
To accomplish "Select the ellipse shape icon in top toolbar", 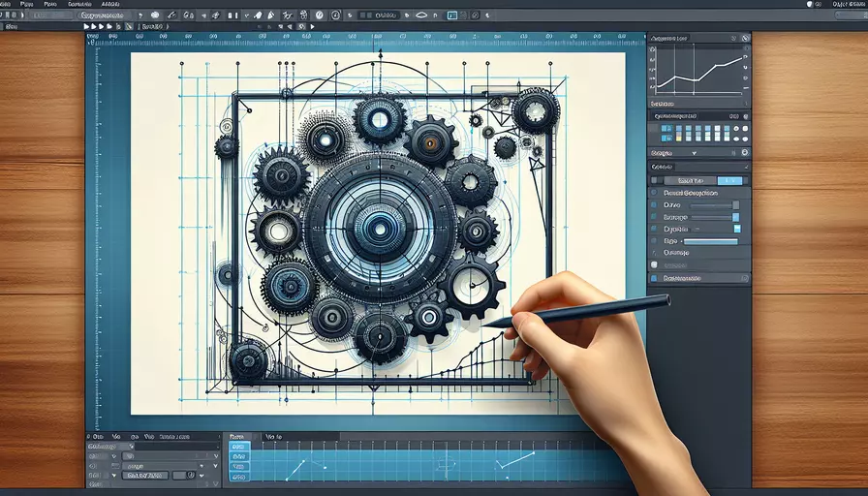I will point(420,15).
